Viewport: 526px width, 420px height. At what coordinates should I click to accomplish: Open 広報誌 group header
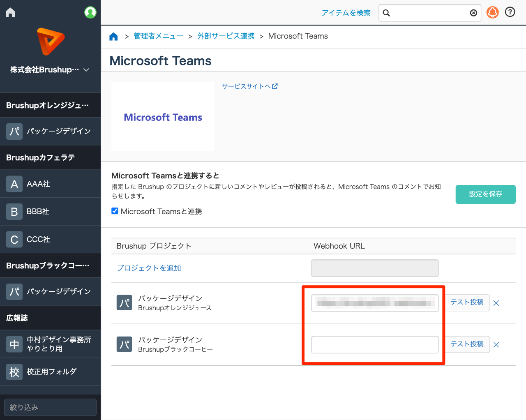click(x=50, y=318)
